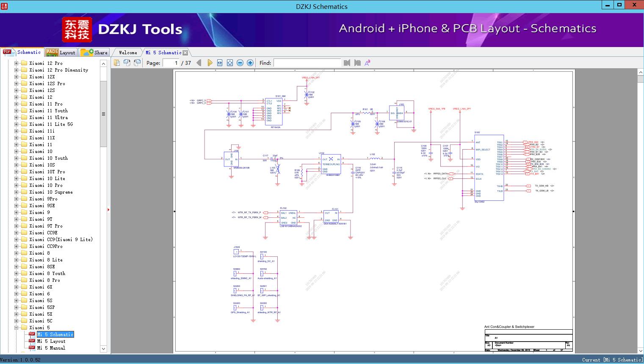This screenshot has width=644, height=364.
Task: Toggle the match case search icon
Action: point(368,63)
